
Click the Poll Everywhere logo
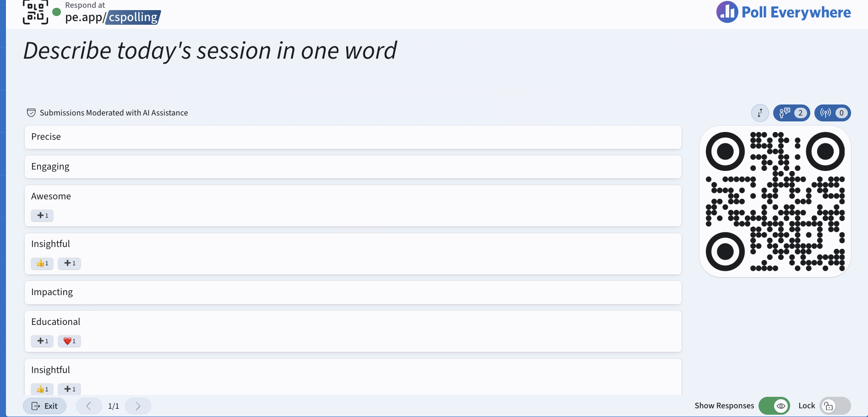tap(784, 12)
